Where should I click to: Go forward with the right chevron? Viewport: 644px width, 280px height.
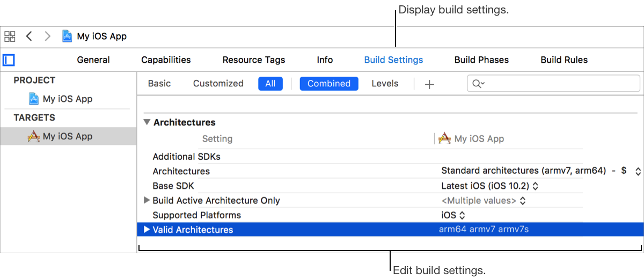point(48,36)
